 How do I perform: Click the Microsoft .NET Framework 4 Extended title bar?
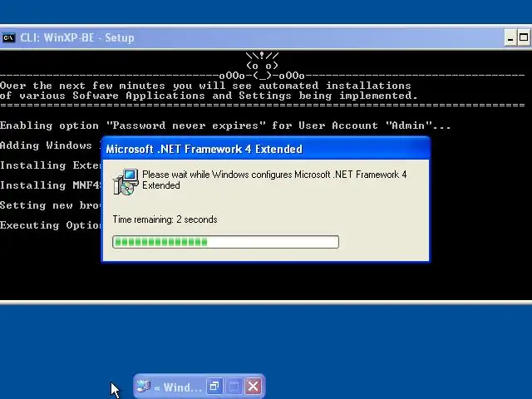click(x=266, y=149)
